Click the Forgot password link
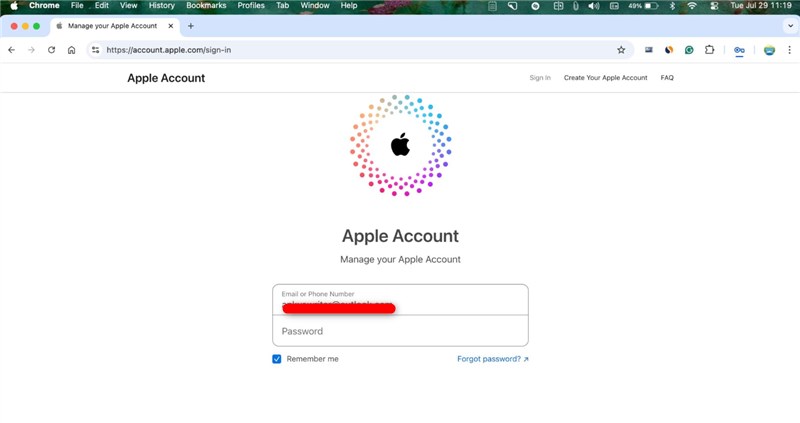This screenshot has height=423, width=800. pos(493,359)
